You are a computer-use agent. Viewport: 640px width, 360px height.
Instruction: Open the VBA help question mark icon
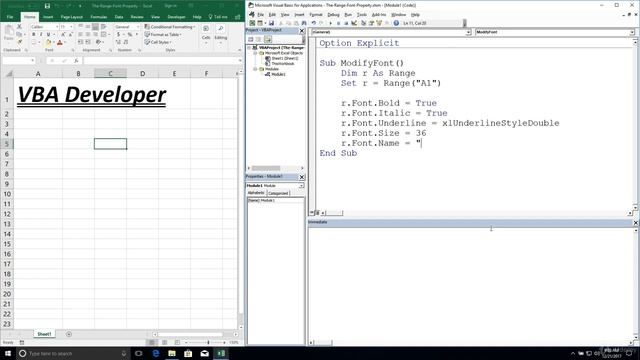point(396,23)
